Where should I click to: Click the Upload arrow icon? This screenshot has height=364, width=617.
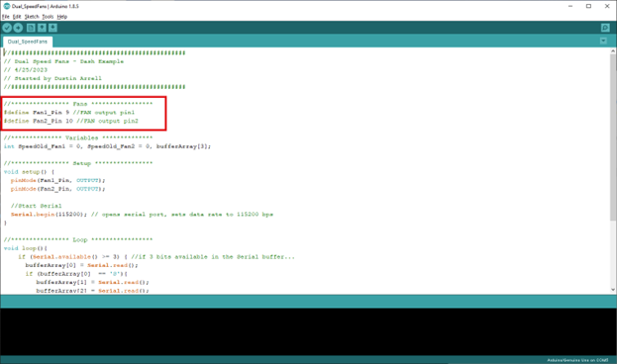(18, 28)
